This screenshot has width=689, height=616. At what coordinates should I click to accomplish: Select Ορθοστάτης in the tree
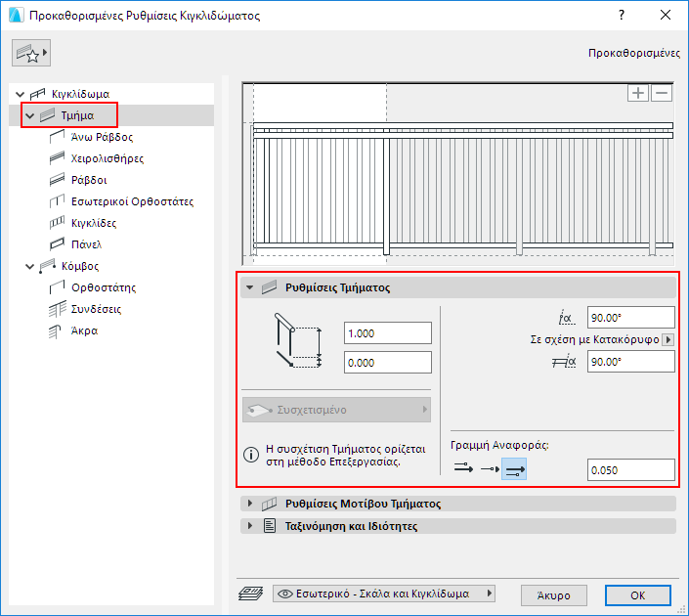(104, 287)
